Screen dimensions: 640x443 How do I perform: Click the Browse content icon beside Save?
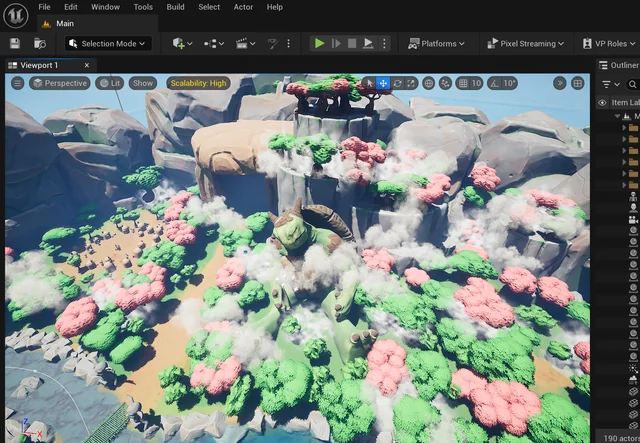[40, 43]
